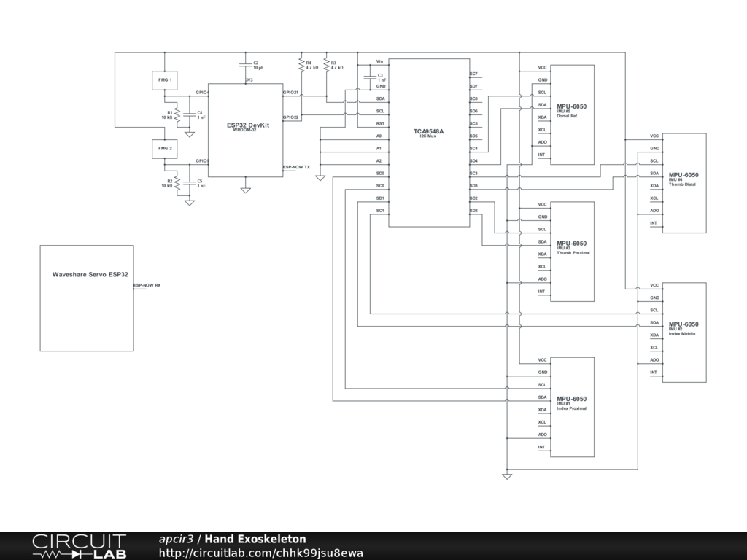Click the SC4 pin label on the mux
Image resolution: width=747 pixels, height=560 pixels.
point(473,149)
